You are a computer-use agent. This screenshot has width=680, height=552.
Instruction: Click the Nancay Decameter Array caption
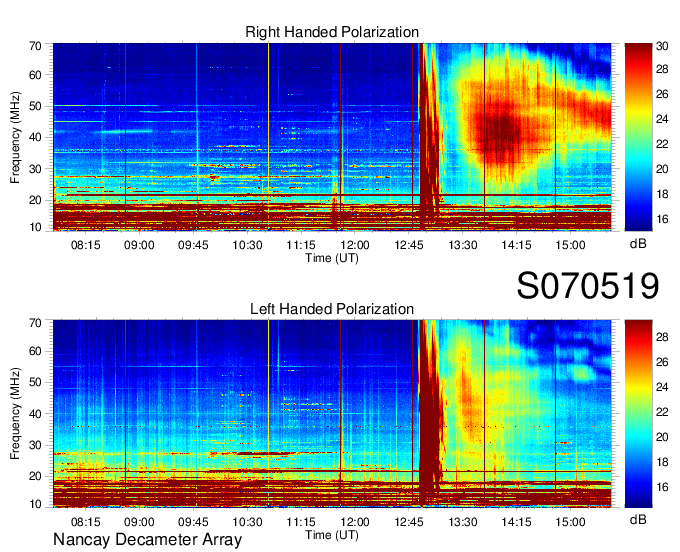tap(147, 540)
